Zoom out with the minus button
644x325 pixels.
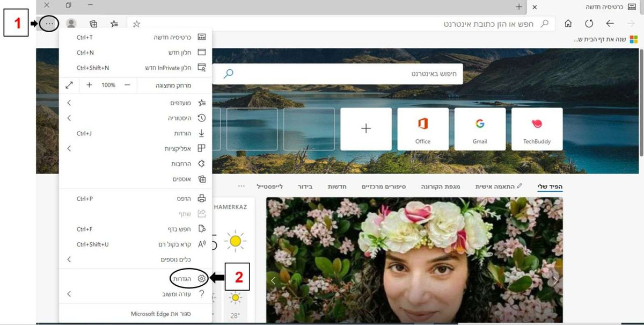tap(127, 85)
